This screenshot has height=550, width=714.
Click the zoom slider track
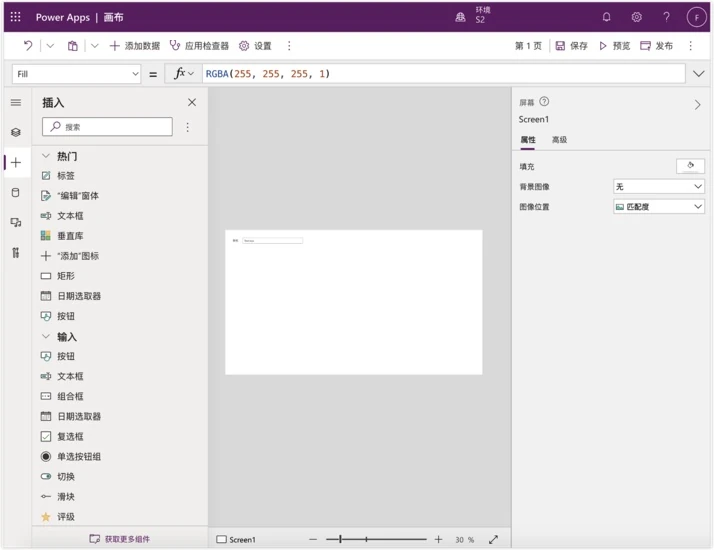(x=376, y=540)
